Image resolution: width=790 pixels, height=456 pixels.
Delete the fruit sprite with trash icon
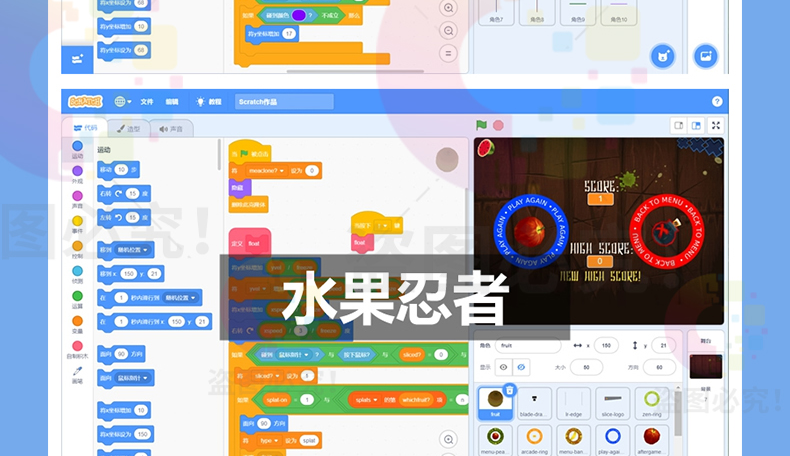[x=509, y=390]
